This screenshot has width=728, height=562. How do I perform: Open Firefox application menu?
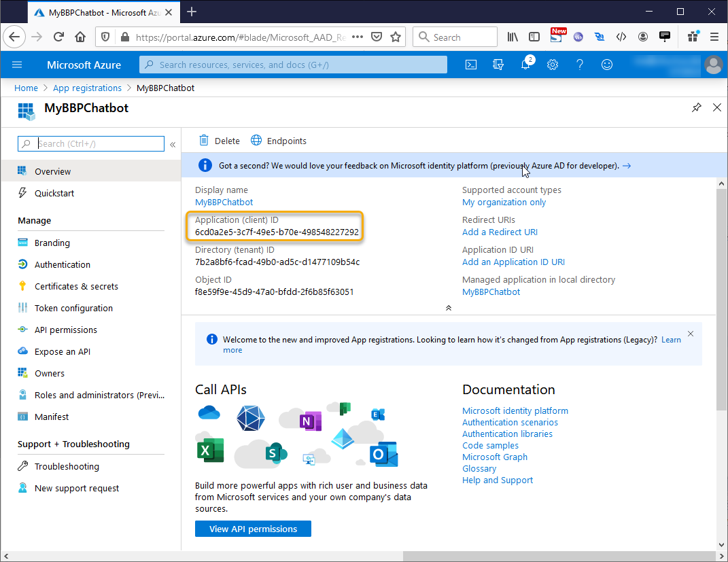(714, 37)
